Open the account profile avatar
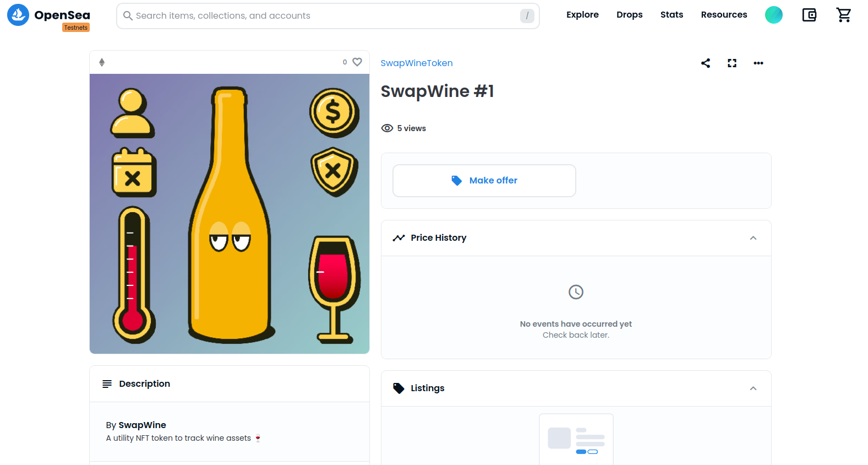Screen dimensions: 868x465 (x=773, y=15)
